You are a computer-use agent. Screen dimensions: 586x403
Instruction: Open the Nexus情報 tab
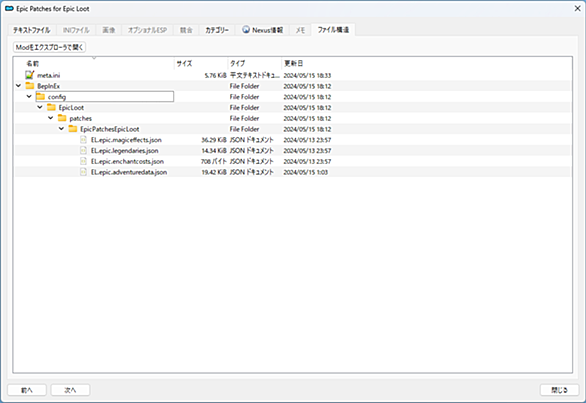point(262,30)
